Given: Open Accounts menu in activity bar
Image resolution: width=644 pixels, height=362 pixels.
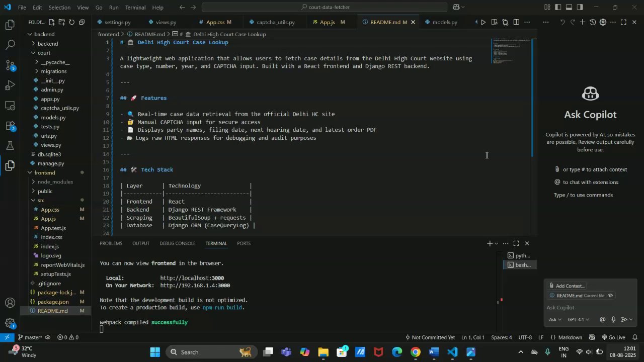Looking at the screenshot, I should pyautogui.click(x=10, y=303).
